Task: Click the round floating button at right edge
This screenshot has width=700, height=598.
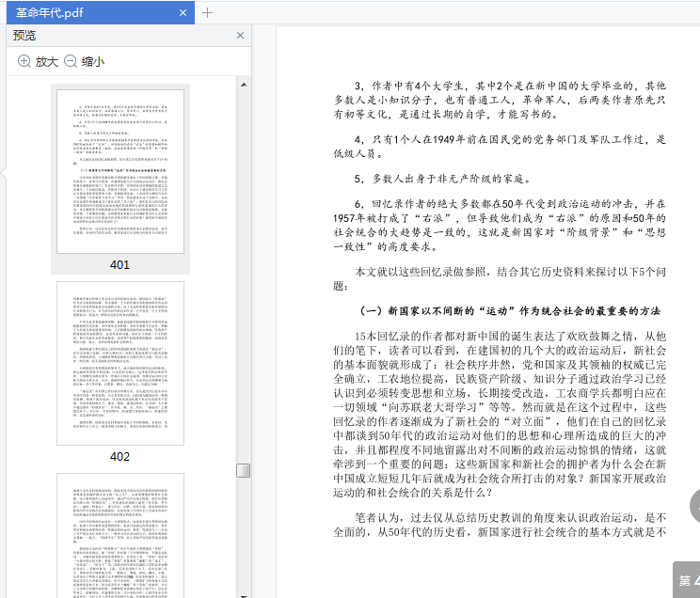Action: pyautogui.click(x=694, y=506)
